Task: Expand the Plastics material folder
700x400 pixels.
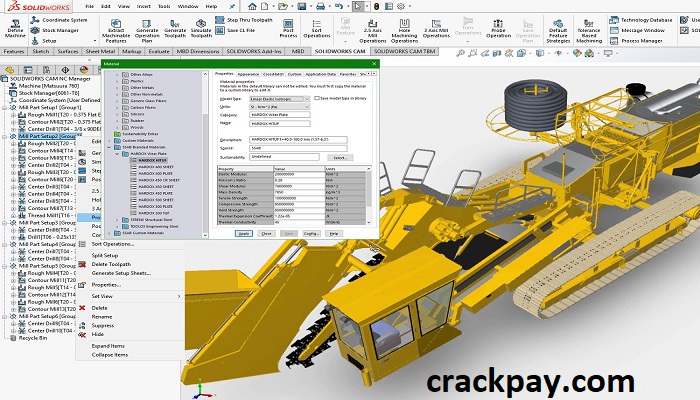Action: (x=117, y=81)
